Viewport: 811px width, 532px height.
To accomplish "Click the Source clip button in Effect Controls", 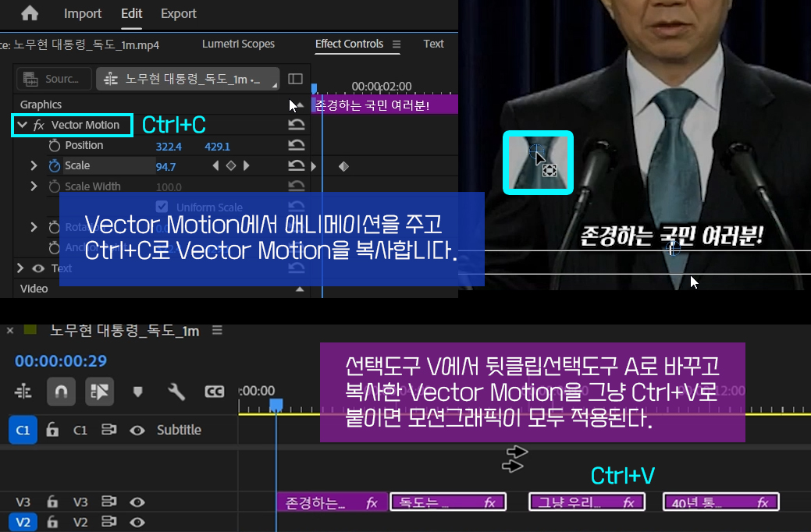I will pyautogui.click(x=54, y=79).
